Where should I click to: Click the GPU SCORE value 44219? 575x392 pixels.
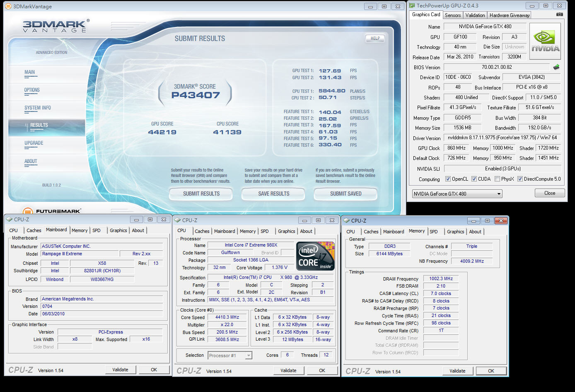point(162,132)
